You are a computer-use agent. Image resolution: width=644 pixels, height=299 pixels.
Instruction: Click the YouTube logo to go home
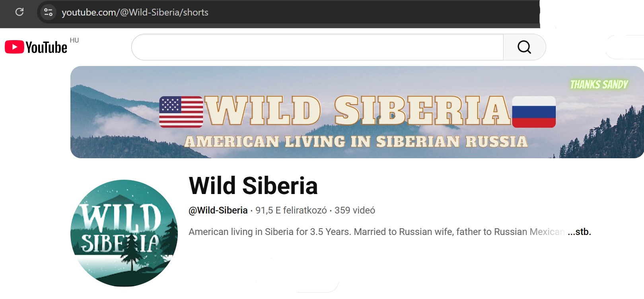[36, 47]
